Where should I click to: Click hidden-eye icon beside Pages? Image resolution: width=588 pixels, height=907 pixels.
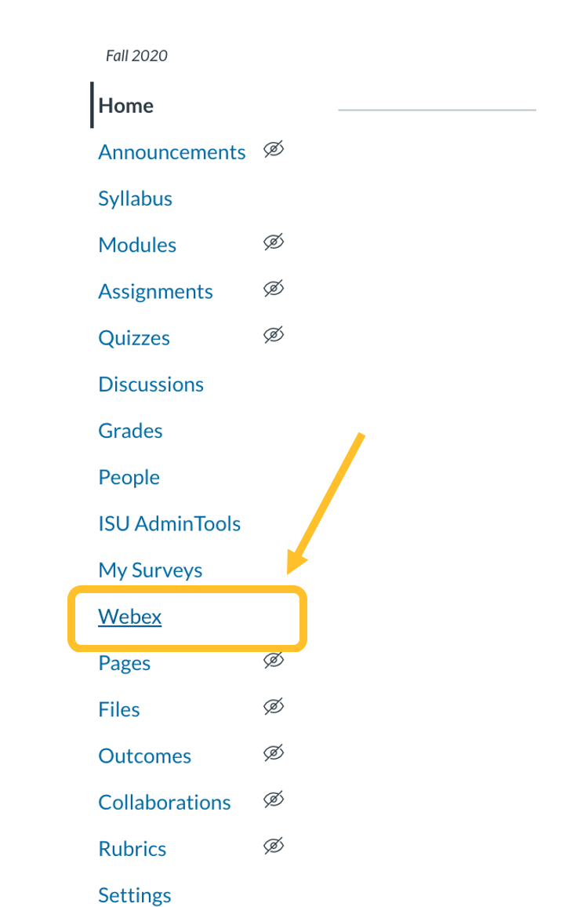pos(273,661)
